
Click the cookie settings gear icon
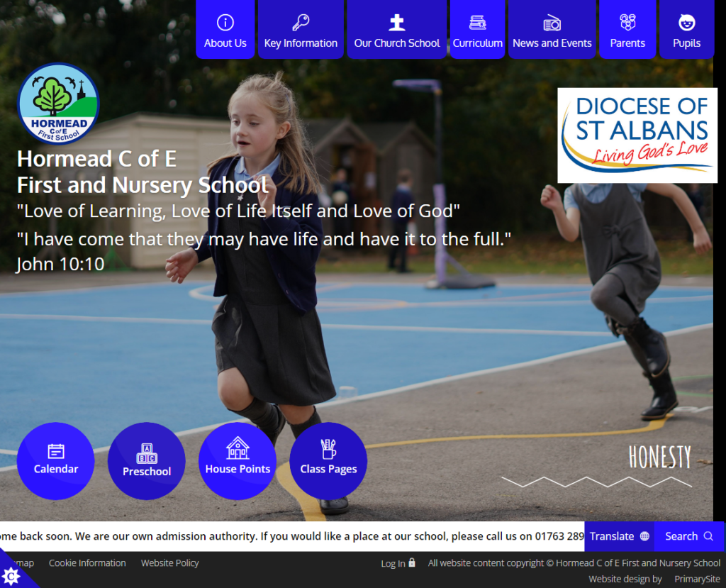tap(11, 576)
